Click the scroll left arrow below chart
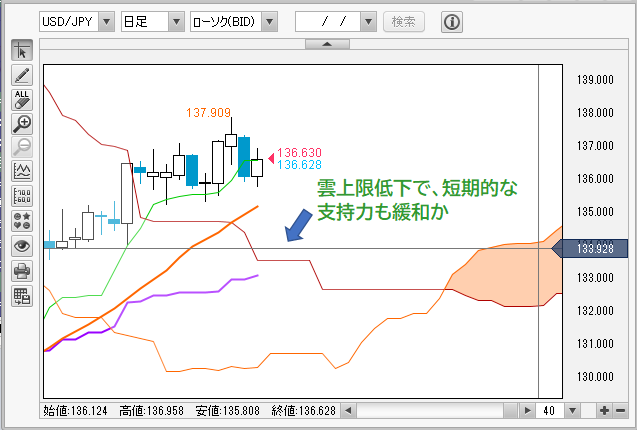The width and height of the screenshot is (637, 430). (348, 410)
